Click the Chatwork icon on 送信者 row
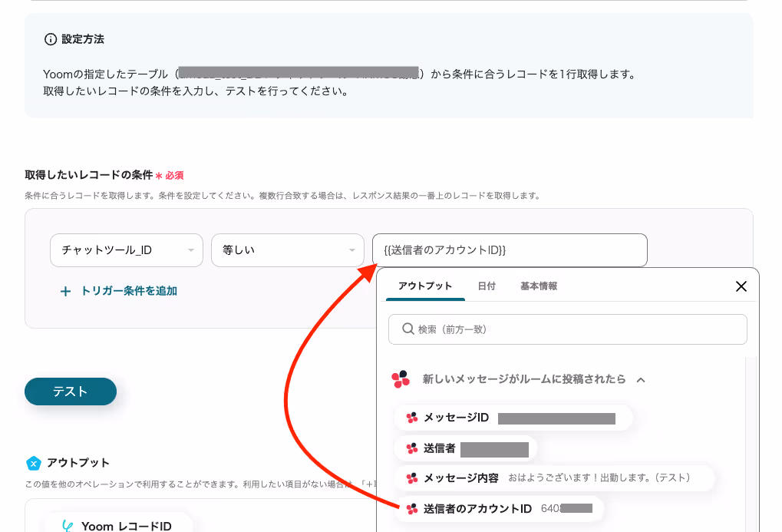Image resolution: width=782 pixels, height=532 pixels. coord(412,448)
